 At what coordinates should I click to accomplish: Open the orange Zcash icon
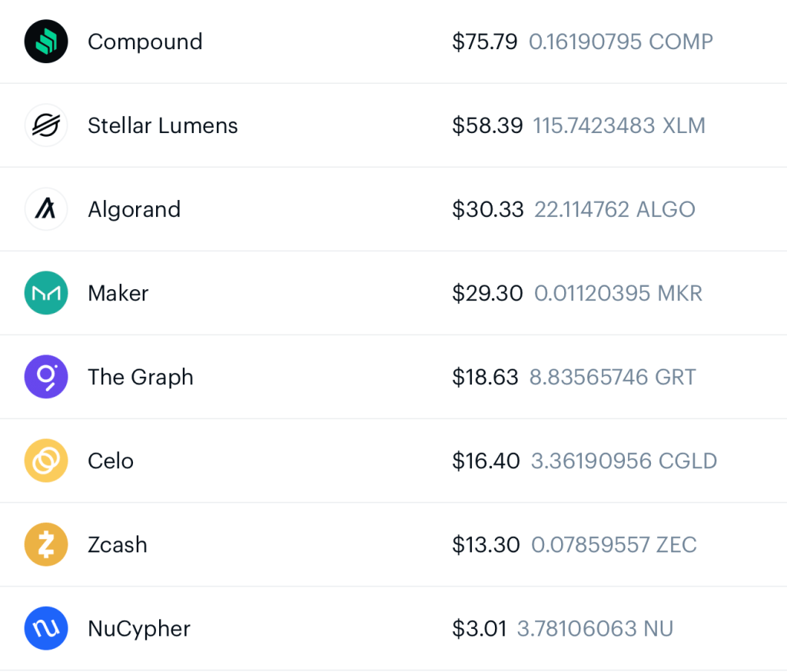(x=46, y=544)
